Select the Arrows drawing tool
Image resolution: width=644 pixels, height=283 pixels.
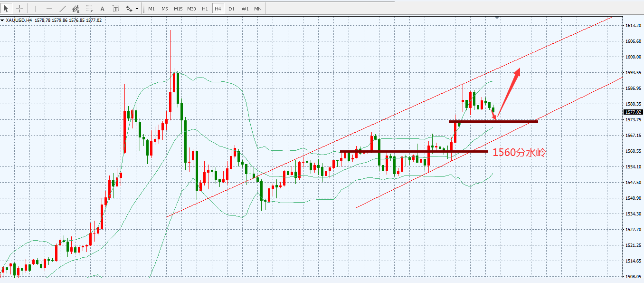coord(129,9)
